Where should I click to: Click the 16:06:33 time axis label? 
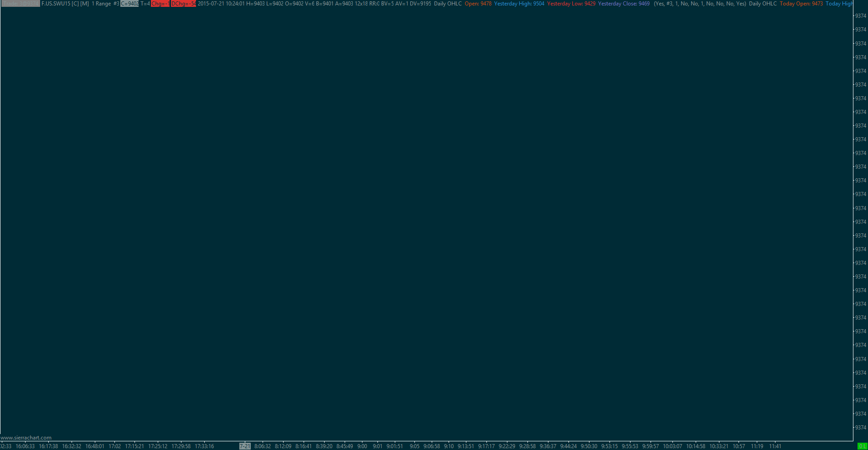(25, 446)
